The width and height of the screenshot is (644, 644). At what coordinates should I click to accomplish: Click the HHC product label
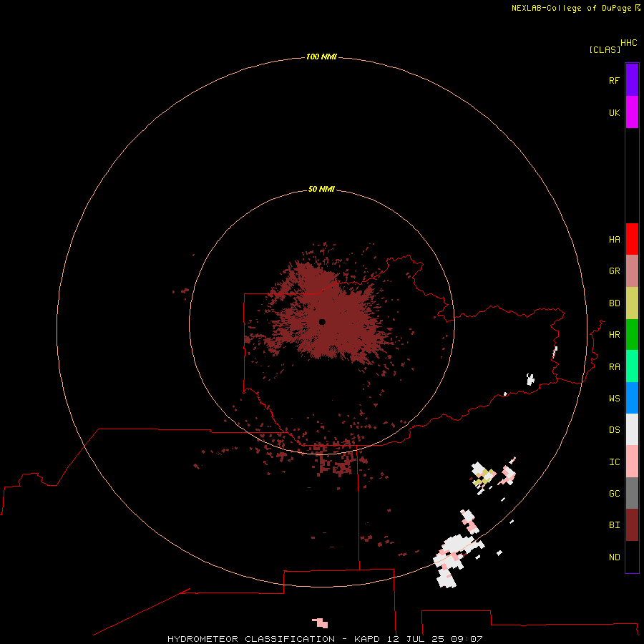tap(628, 43)
